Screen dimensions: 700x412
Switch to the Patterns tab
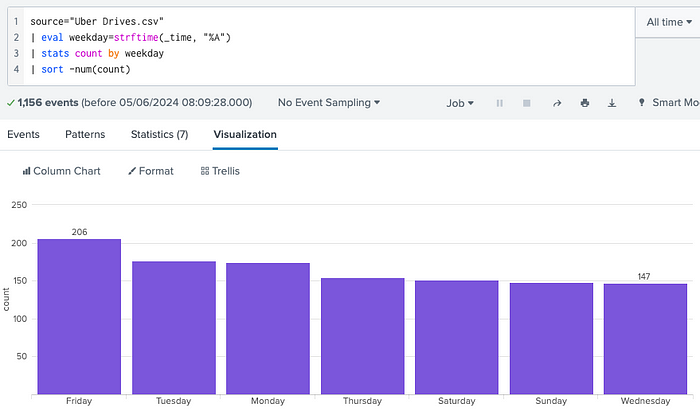85,134
